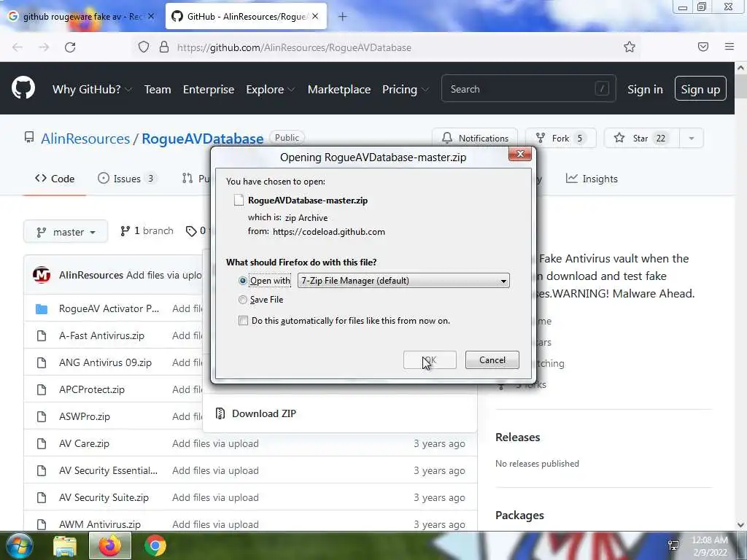
Task: Click the Firefox taskbar icon
Action: pyautogui.click(x=109, y=545)
